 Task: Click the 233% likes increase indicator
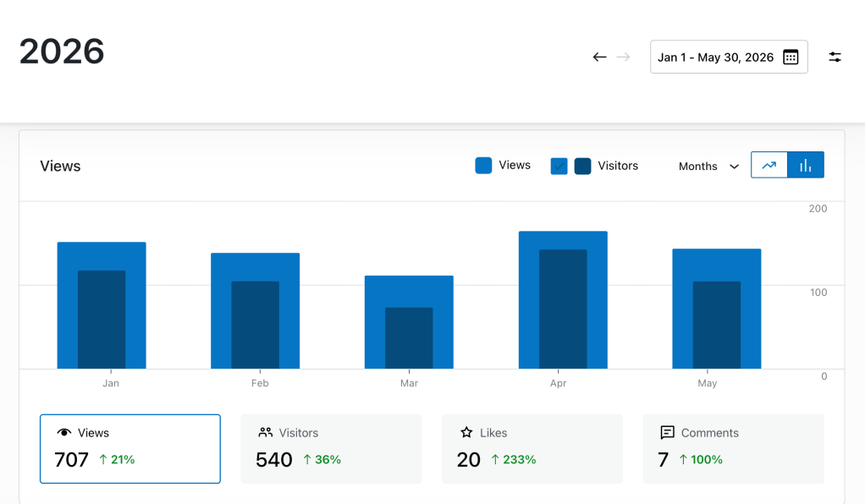pos(514,459)
